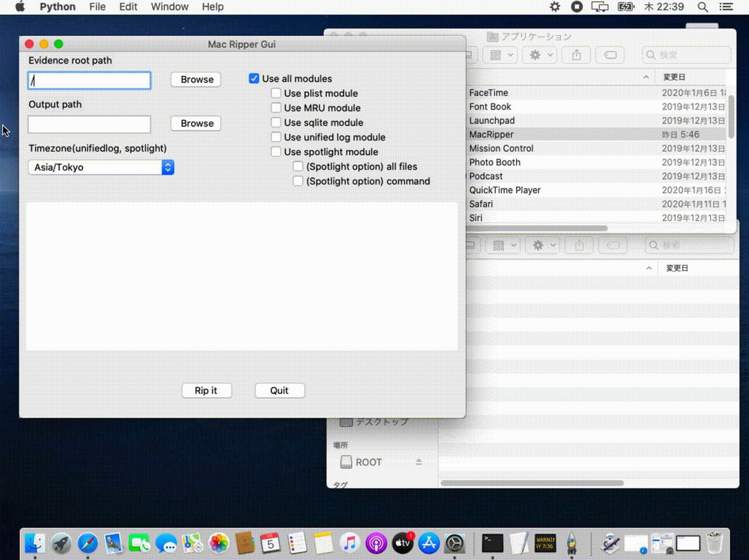Viewport: 749px width, 560px height.
Task: Open the Window menu
Action: (x=170, y=7)
